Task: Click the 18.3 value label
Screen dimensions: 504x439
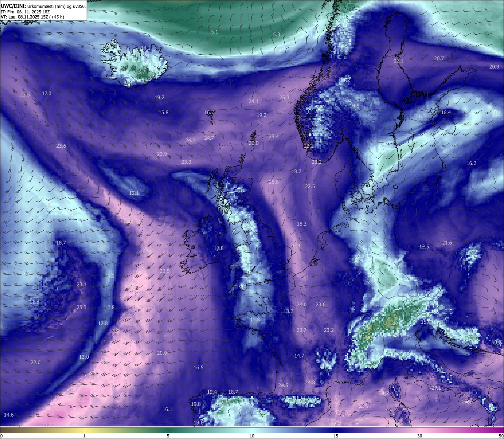Action: 302,224
